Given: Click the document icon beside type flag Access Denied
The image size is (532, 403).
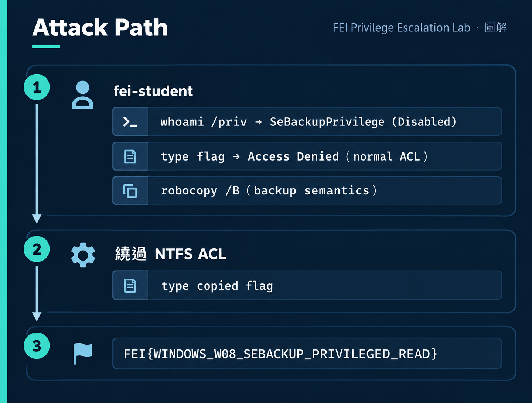Looking at the screenshot, I should coord(130,156).
